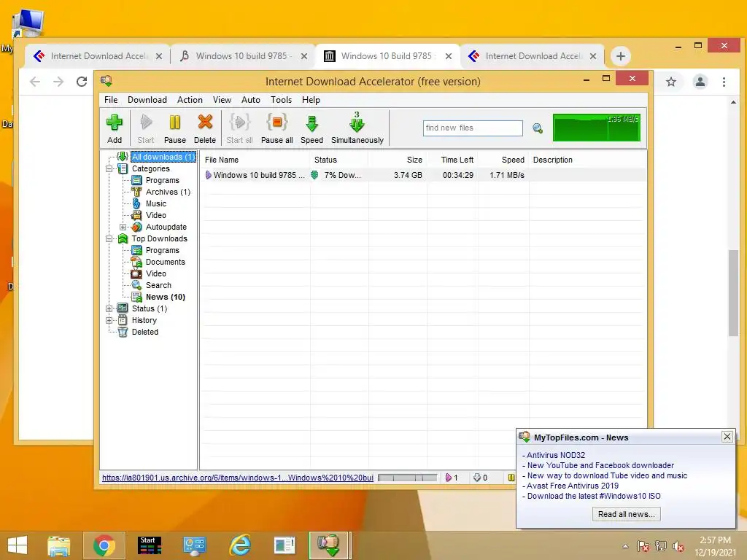Sort list by Size column header
The height and width of the screenshot is (560, 747).
click(398, 160)
